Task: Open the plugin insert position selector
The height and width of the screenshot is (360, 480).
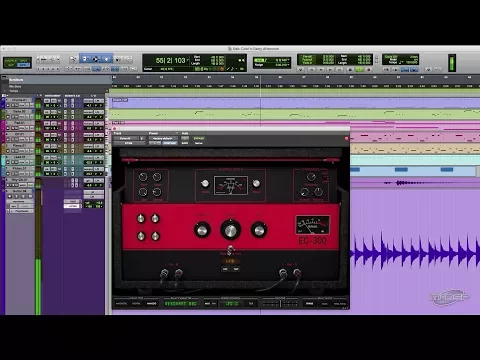Action: [143, 138]
